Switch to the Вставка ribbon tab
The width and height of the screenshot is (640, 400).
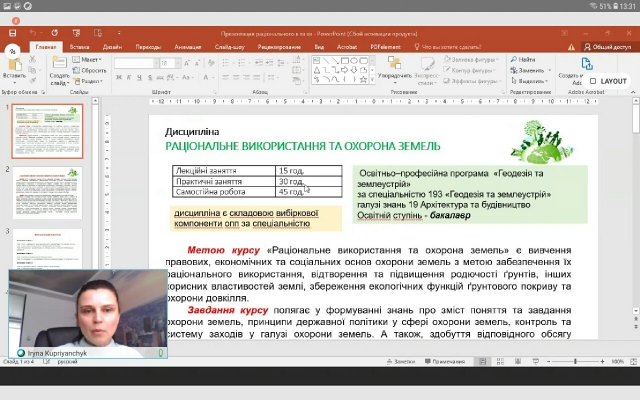pyautogui.click(x=80, y=46)
